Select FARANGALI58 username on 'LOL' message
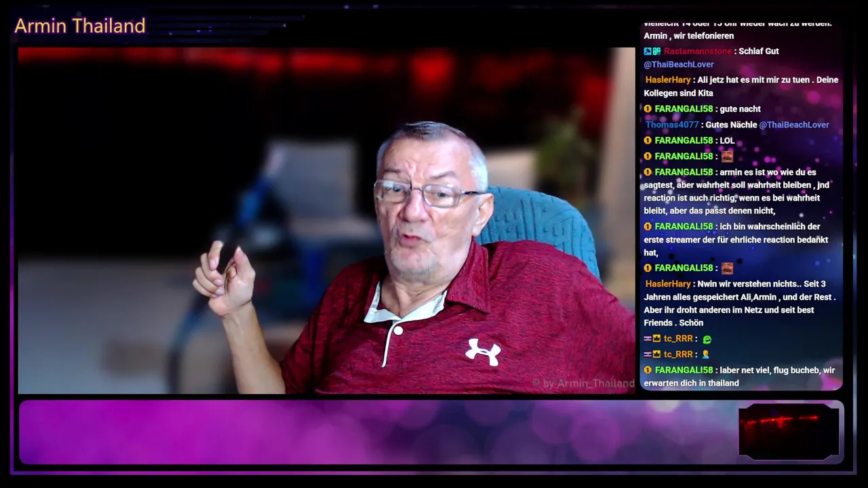Image resolution: width=868 pixels, height=488 pixels. click(684, 141)
